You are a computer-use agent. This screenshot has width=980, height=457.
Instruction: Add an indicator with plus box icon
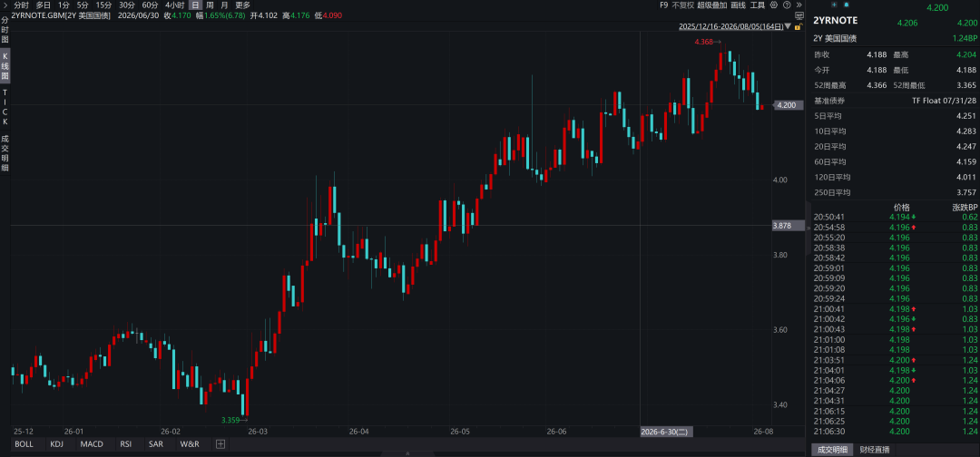pos(220,444)
